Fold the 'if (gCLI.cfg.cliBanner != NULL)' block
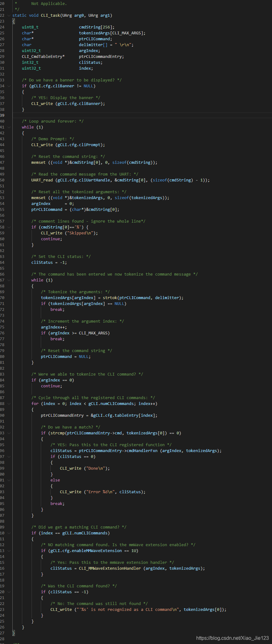The width and height of the screenshot is (272, 644). (x=9, y=86)
